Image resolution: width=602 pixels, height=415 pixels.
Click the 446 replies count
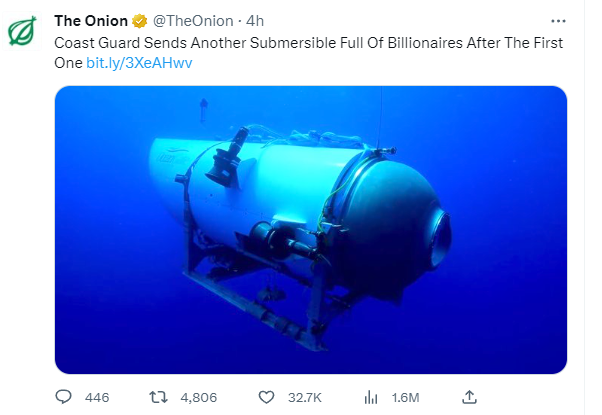coord(97,397)
